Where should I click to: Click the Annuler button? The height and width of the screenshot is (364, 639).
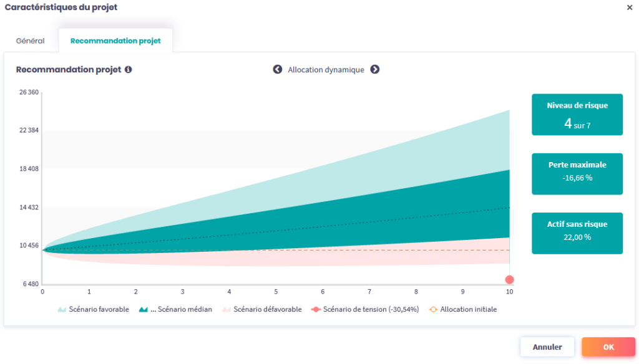click(547, 347)
